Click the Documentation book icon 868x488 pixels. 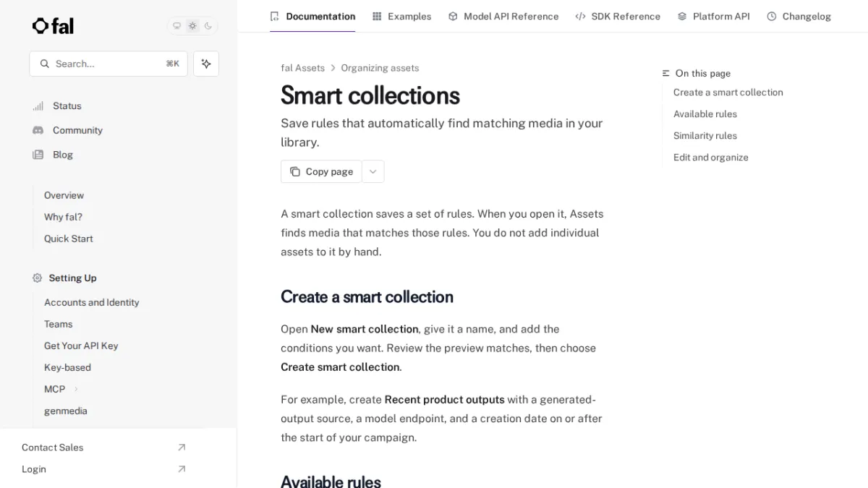(274, 16)
